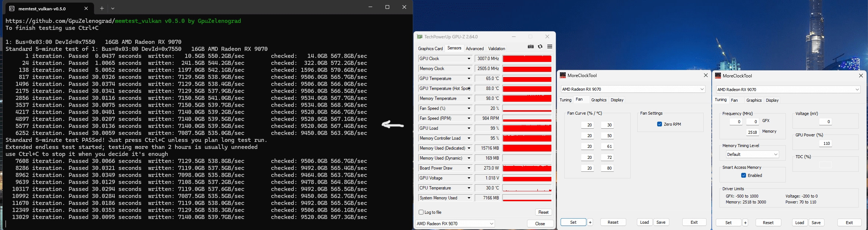Image resolution: width=868 pixels, height=230 pixels.
Task: Click plus button beside Set in Fan MoreClockTool
Action: pos(590,222)
